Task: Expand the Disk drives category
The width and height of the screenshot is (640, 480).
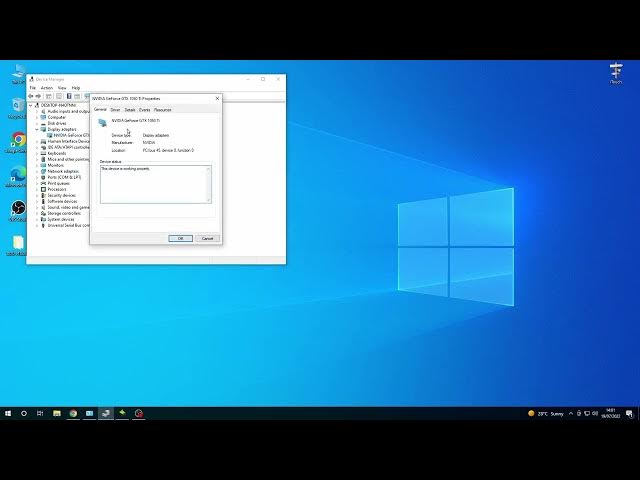Action: pyautogui.click(x=38, y=123)
